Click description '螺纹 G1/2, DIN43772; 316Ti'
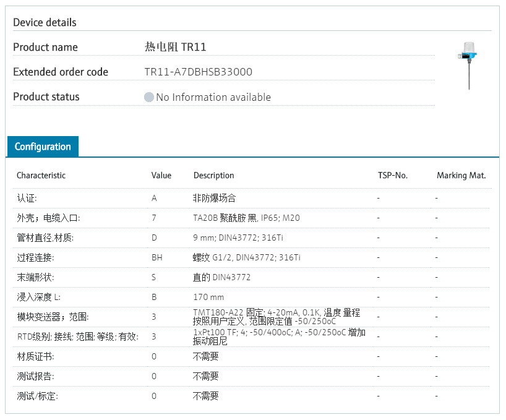This screenshot has height=420, width=506. click(247, 258)
